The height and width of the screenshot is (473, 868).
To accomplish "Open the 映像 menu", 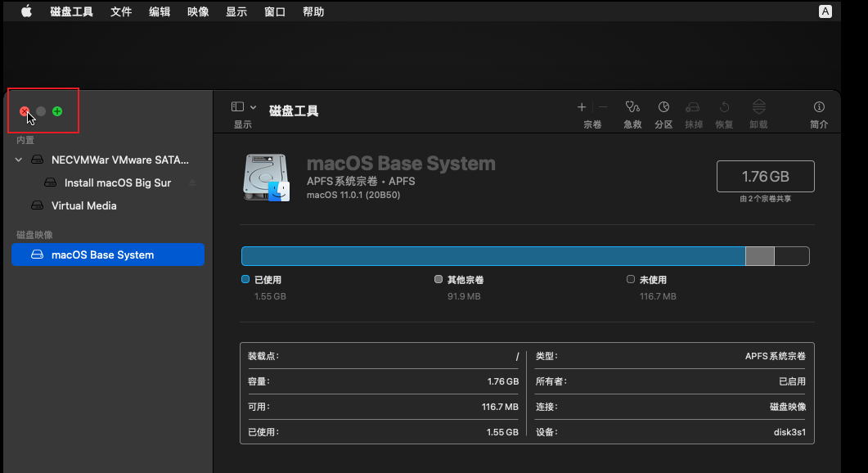I will click(198, 11).
